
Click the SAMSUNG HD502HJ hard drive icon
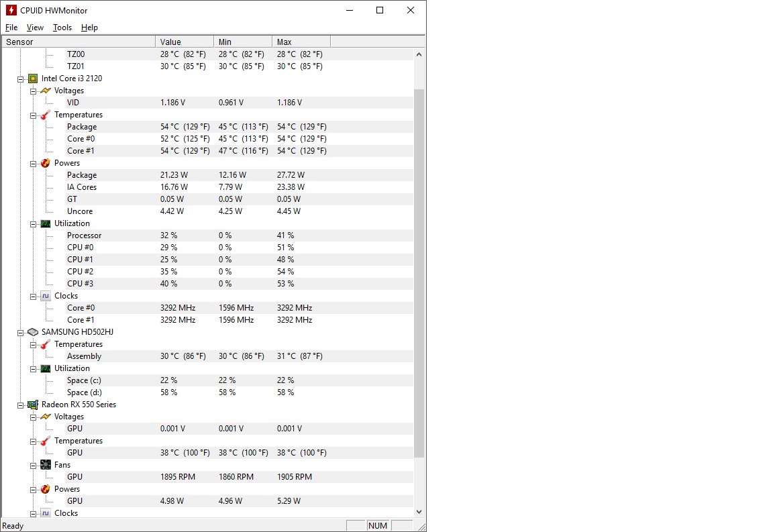point(33,332)
